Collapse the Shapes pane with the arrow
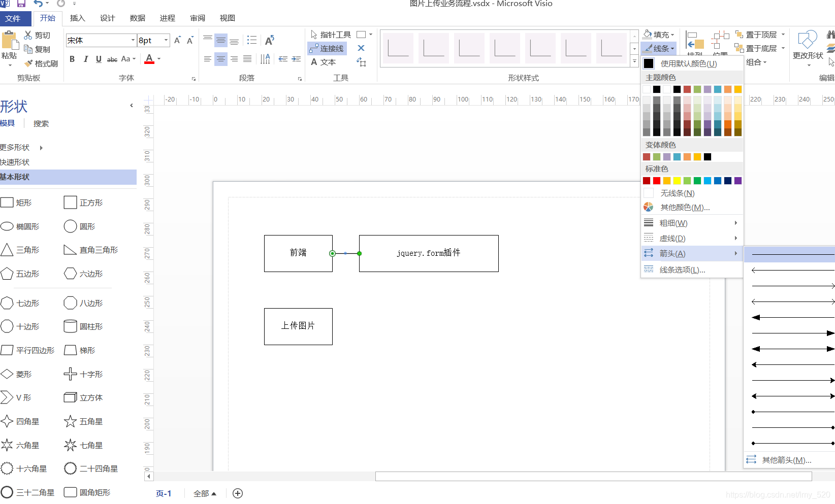Viewport: 835px width, 504px height. [x=132, y=106]
